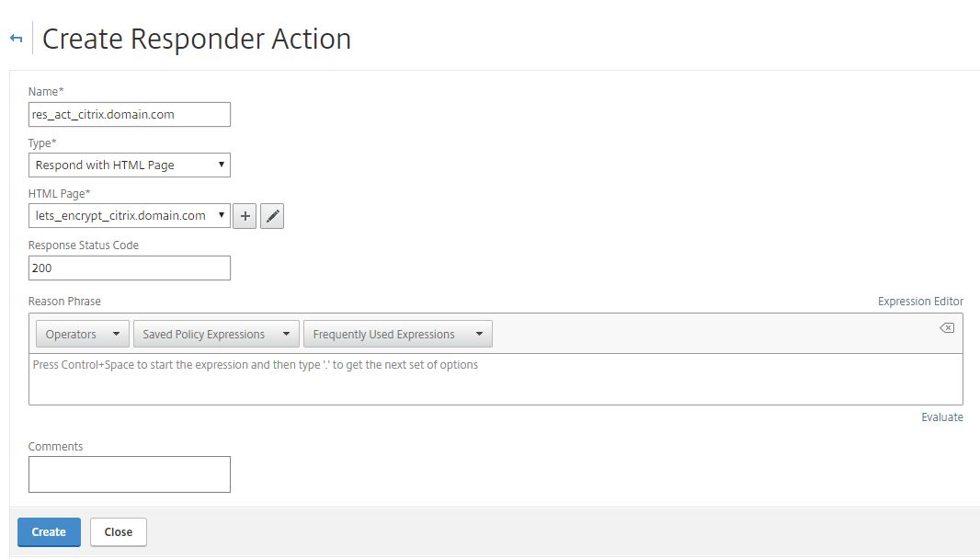Add a new HTML page with plus icon
The image size is (980, 559).
245,216
